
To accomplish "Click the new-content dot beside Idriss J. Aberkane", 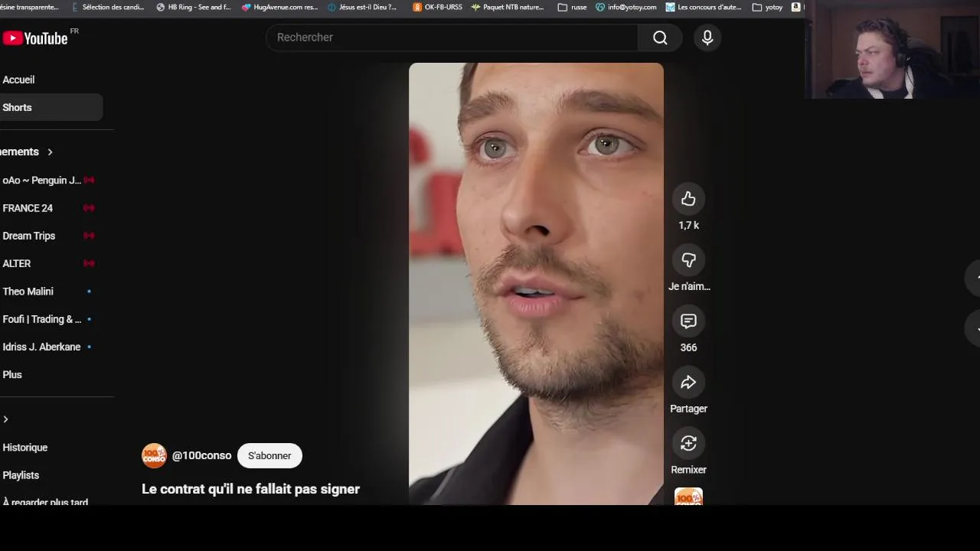I will (89, 347).
